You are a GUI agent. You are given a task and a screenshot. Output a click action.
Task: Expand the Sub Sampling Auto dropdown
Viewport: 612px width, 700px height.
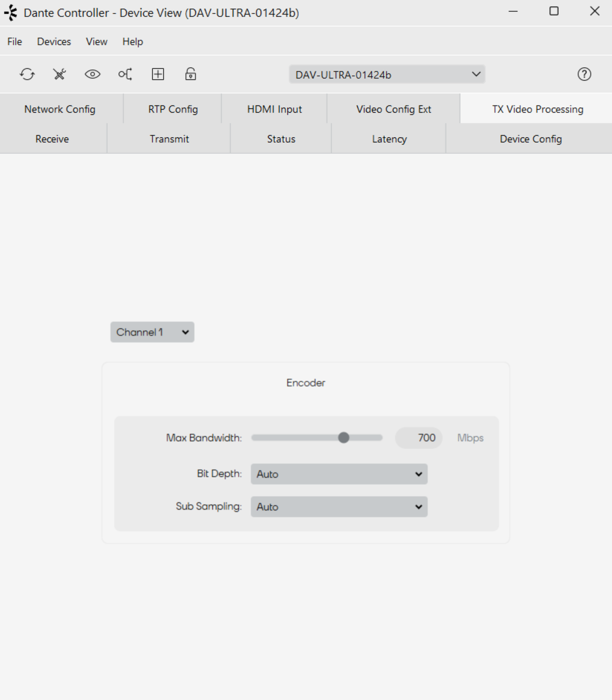339,507
